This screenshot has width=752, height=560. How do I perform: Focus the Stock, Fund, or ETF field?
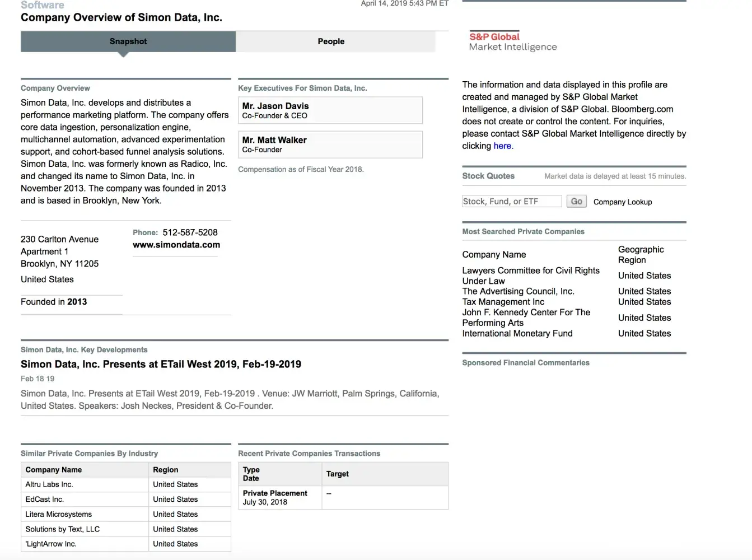tap(512, 202)
